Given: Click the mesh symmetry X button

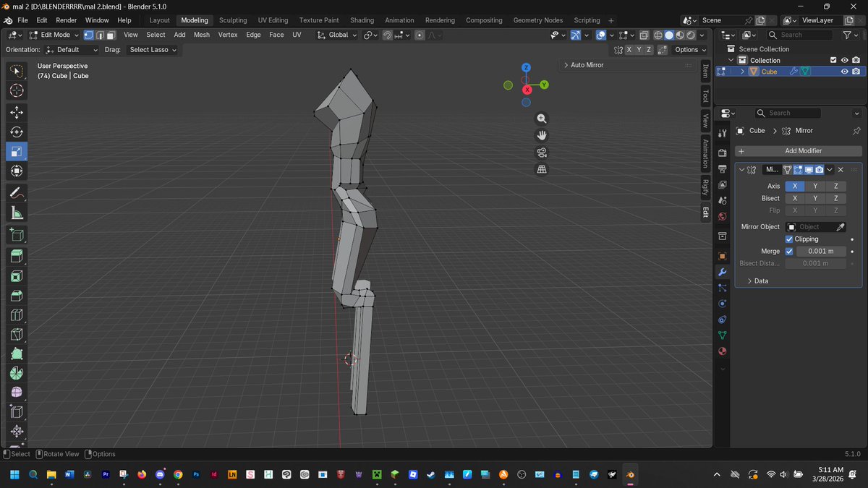Looking at the screenshot, I should [629, 50].
